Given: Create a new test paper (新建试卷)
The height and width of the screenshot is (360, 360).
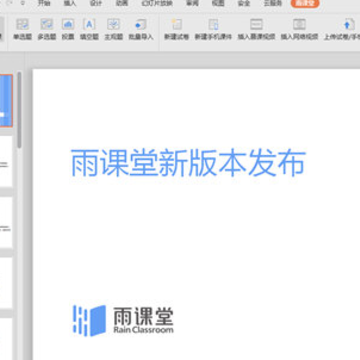Looking at the screenshot, I should point(176,29).
